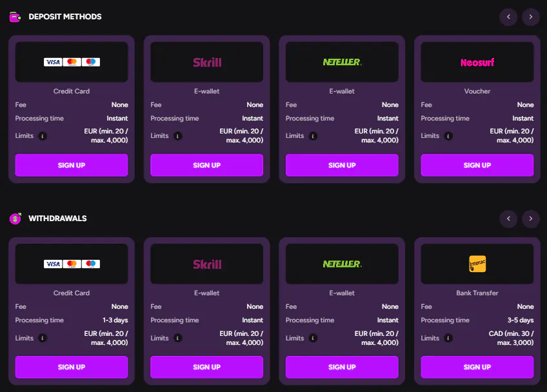Select the Interac logo thumbnail
The height and width of the screenshot is (392, 547).
pos(477,264)
